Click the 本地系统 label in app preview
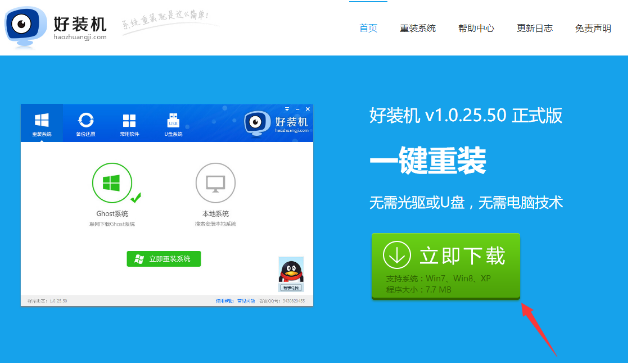 (215, 214)
